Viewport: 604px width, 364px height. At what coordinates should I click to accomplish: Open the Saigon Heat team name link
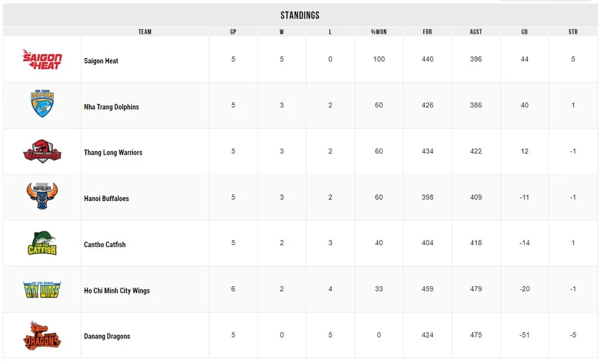[x=101, y=61]
